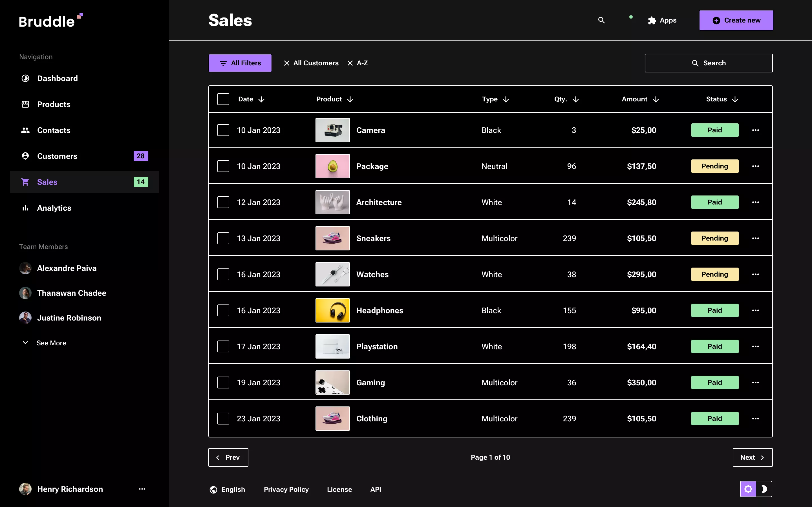
Task: Select the Dashboard icon in the sidebar
Action: 25,78
